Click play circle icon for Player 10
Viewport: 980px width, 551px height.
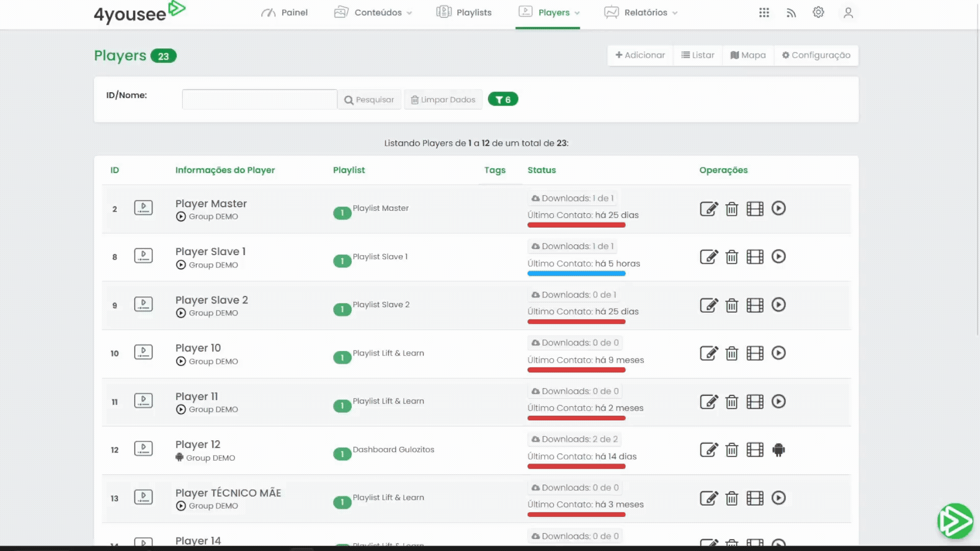point(778,353)
